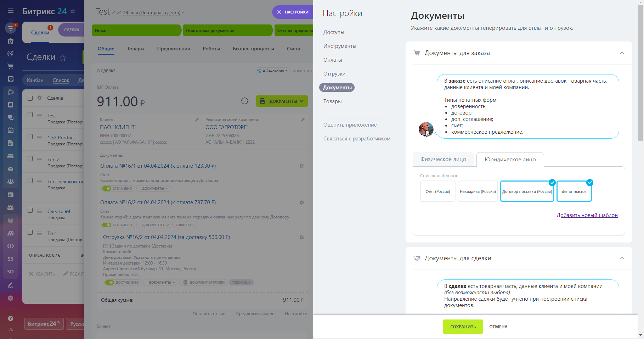The width and height of the screenshot is (644, 339).
Task: Click the settings panel vertical scrollbar
Action: 640,74
